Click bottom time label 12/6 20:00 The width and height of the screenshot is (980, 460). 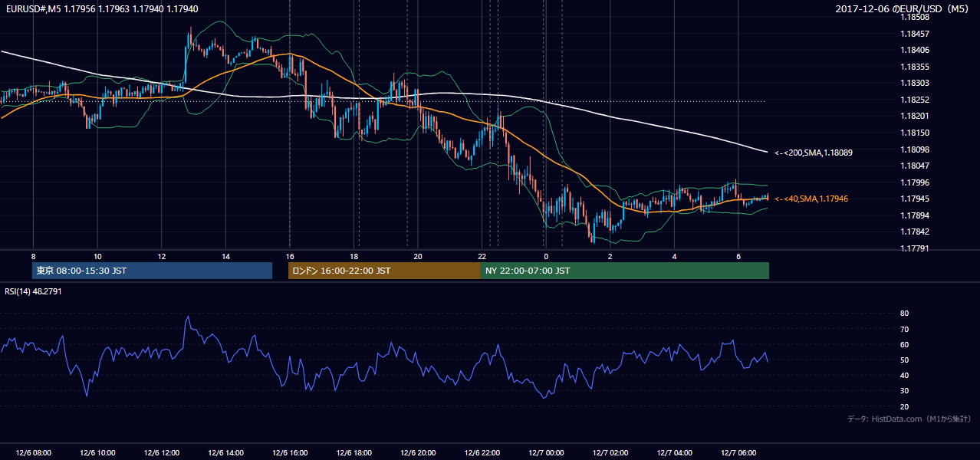[418, 452]
